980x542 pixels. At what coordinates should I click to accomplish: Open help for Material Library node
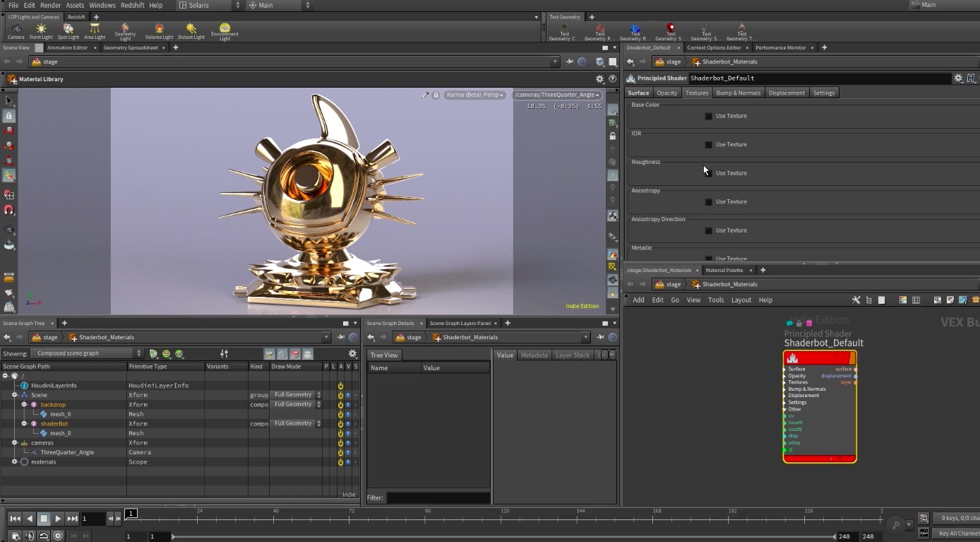611,79
